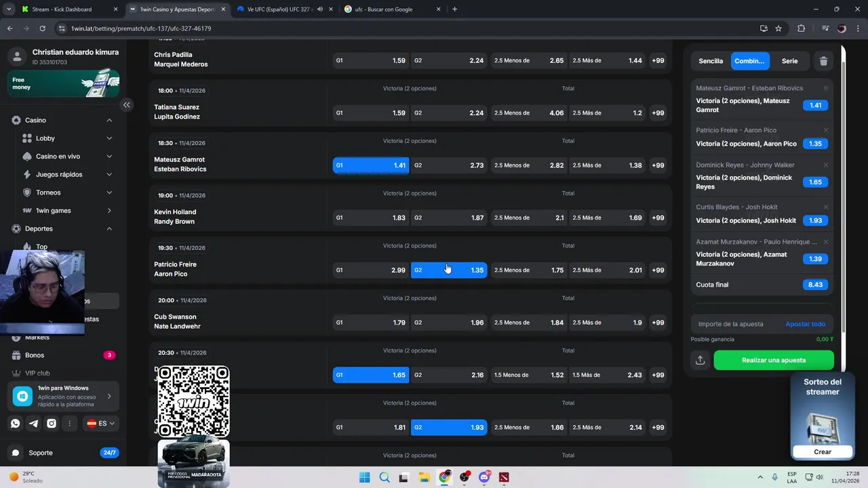This screenshot has height=488, width=868.
Task: Open the Instagram icon in the sidebar
Action: [52, 424]
